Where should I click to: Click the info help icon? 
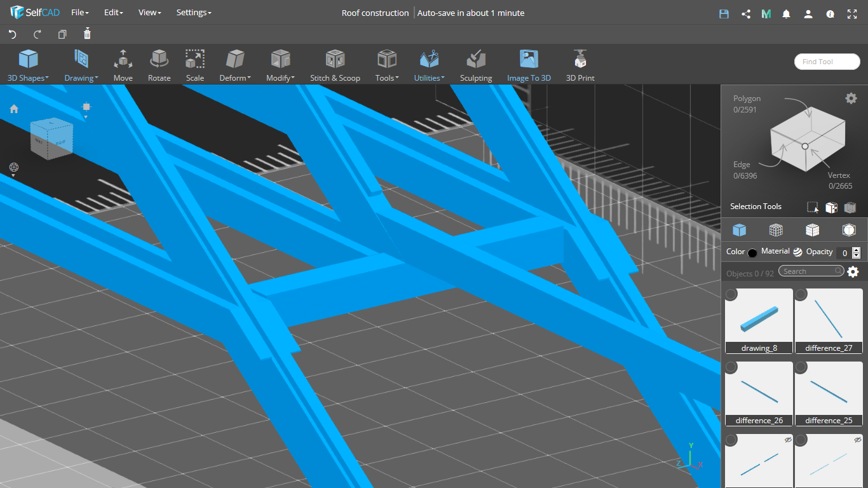coord(830,13)
